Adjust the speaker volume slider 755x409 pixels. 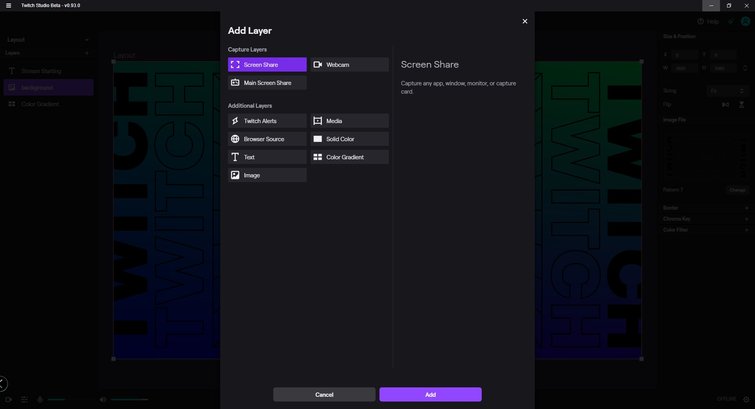click(x=130, y=399)
